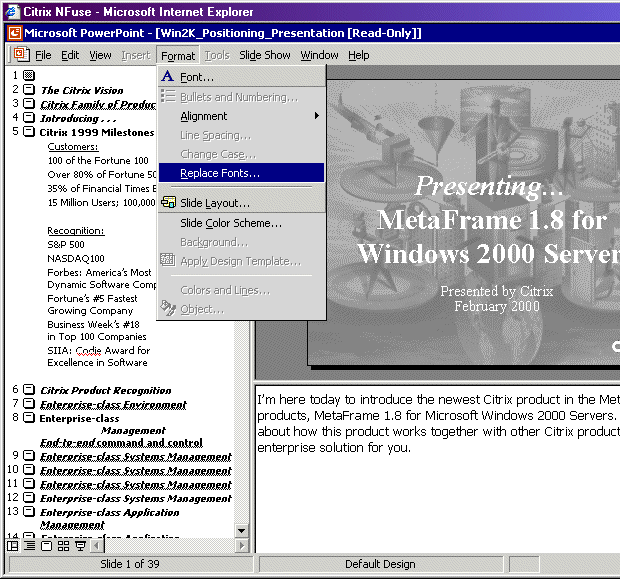Click slide 12 icon in outline

click(x=28, y=497)
